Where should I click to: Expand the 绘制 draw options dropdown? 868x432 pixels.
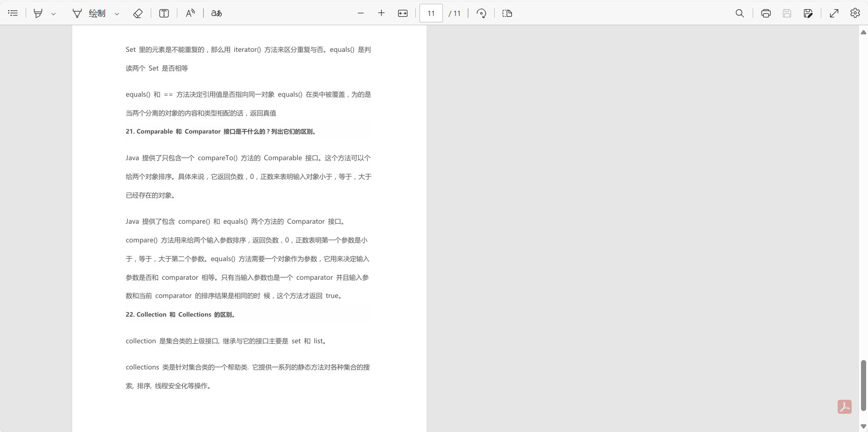(x=117, y=14)
